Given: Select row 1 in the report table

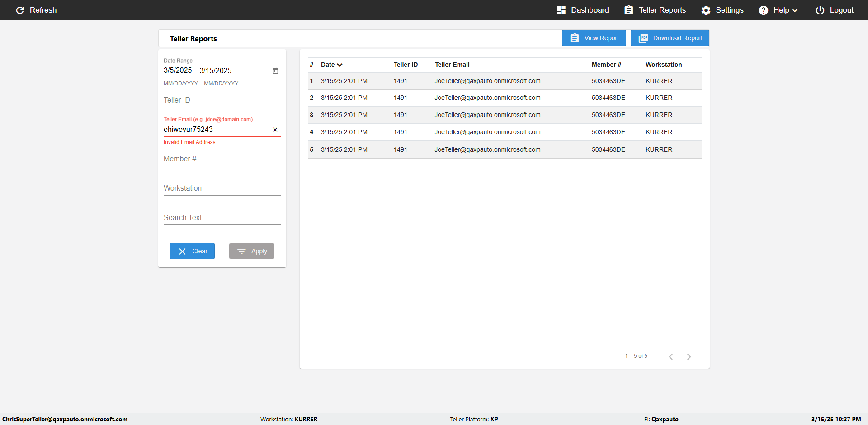Looking at the screenshot, I should [x=505, y=81].
